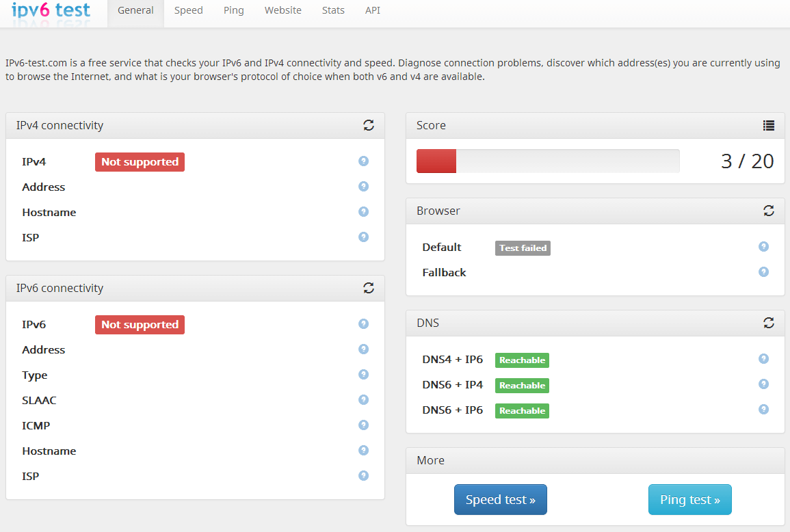790x532 pixels.
Task: Refresh the IPv6 connectivity test
Action: click(369, 288)
